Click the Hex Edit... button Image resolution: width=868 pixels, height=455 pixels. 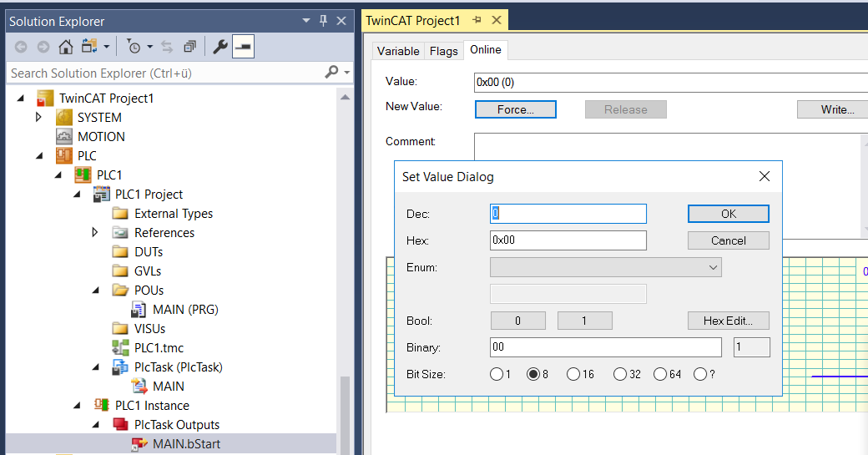729,321
